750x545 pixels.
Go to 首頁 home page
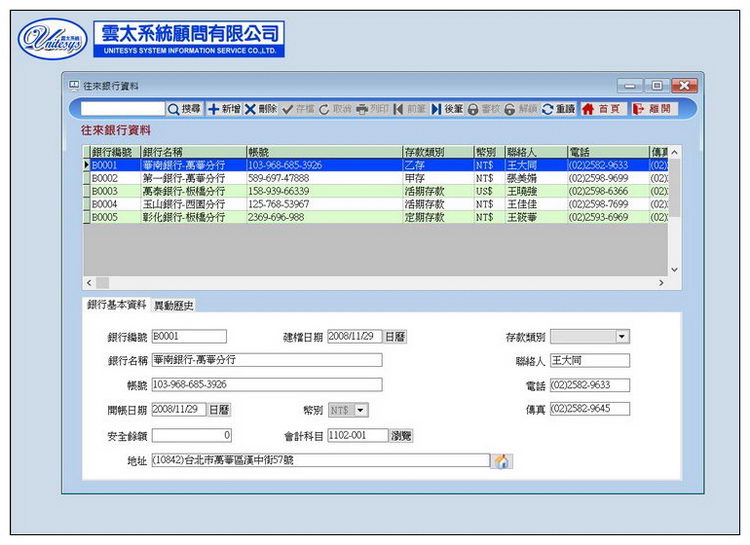[601, 108]
